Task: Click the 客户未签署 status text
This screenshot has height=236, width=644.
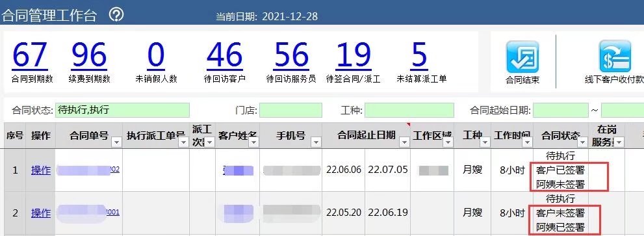Action: click(560, 213)
